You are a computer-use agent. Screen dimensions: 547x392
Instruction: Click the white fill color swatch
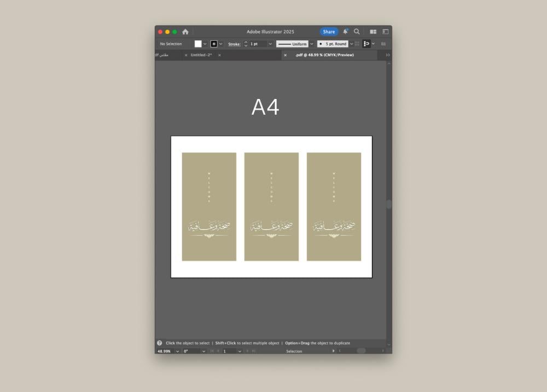[x=198, y=44]
